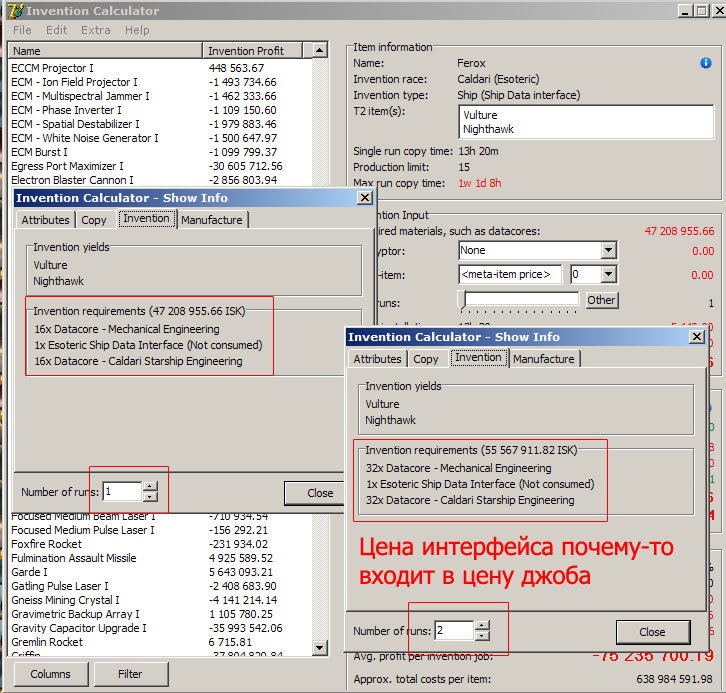Open the Extra menu
Image resolution: width=726 pixels, height=693 pixels.
coord(96,30)
